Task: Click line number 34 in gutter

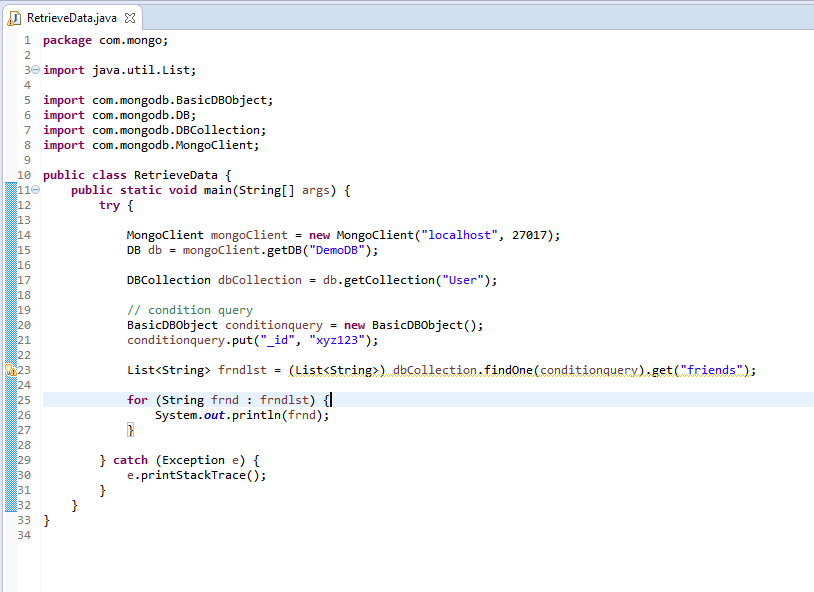Action: pos(24,535)
